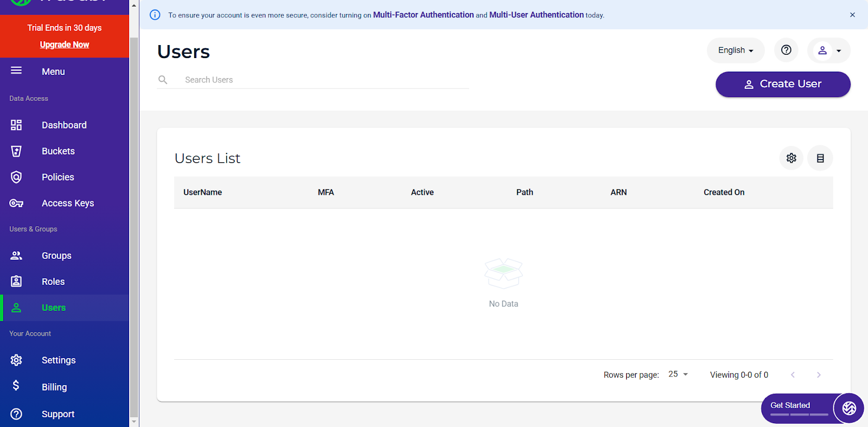Open the Wasabi Get Started logo icon

click(849, 408)
